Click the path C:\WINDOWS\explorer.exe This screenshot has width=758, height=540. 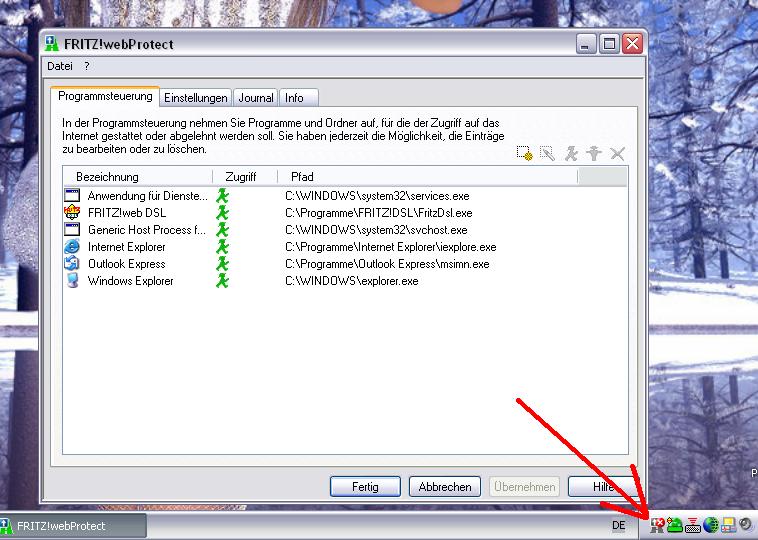[351, 281]
